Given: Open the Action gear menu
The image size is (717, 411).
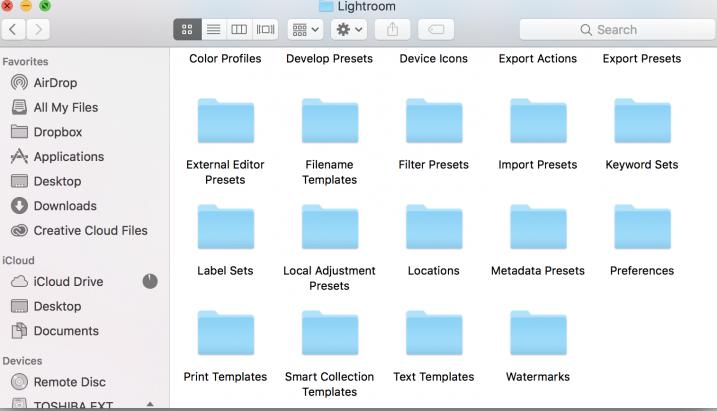Looking at the screenshot, I should [x=349, y=30].
